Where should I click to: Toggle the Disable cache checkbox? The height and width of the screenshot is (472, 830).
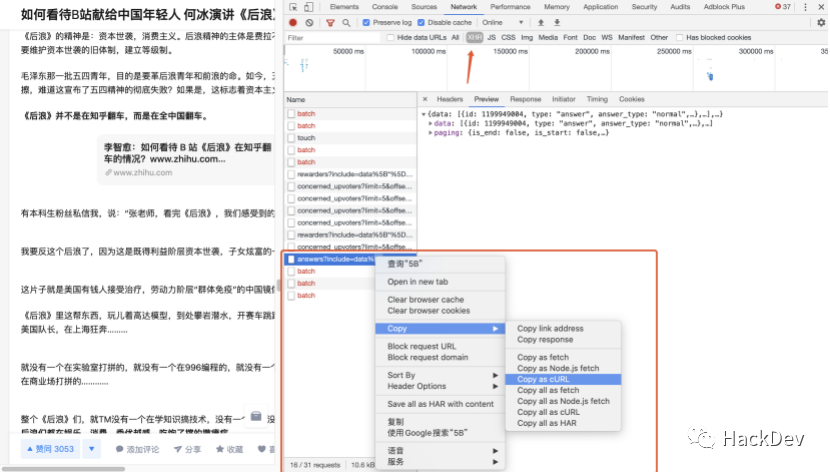point(421,23)
